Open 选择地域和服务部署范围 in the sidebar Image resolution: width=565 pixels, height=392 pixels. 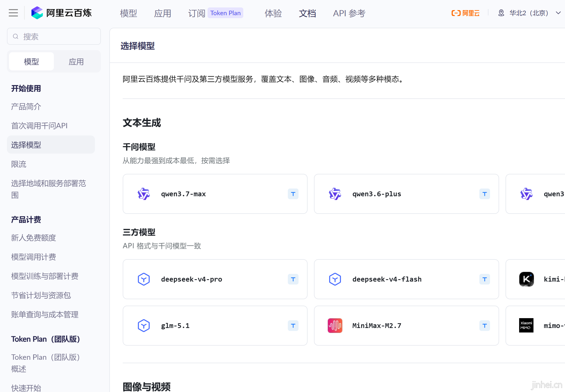[x=49, y=189]
